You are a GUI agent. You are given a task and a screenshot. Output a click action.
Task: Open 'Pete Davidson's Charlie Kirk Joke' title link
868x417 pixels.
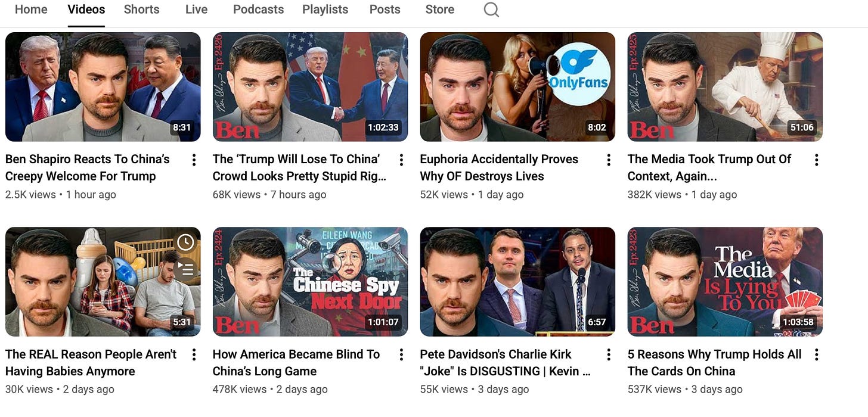pyautogui.click(x=506, y=363)
